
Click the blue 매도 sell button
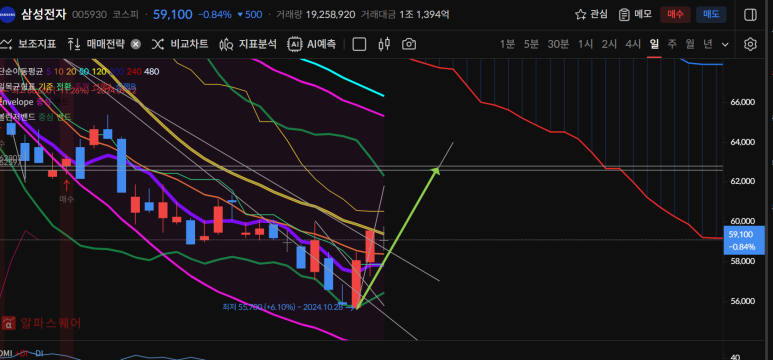711,14
